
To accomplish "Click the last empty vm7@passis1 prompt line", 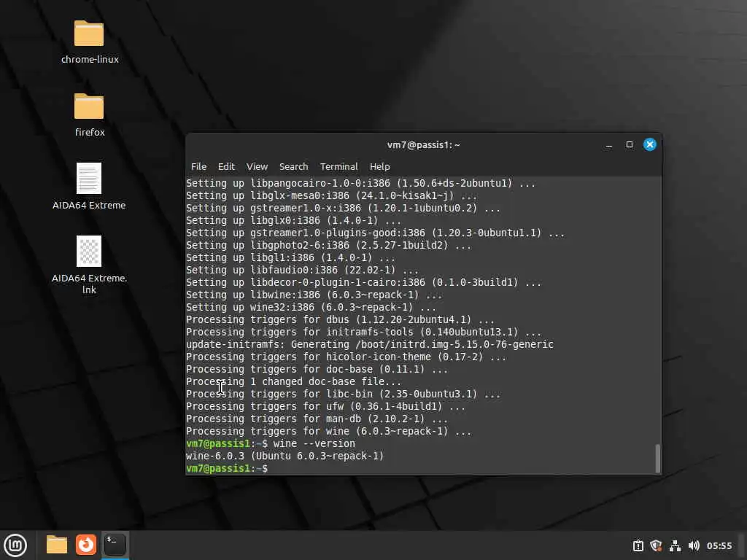I will pos(227,468).
